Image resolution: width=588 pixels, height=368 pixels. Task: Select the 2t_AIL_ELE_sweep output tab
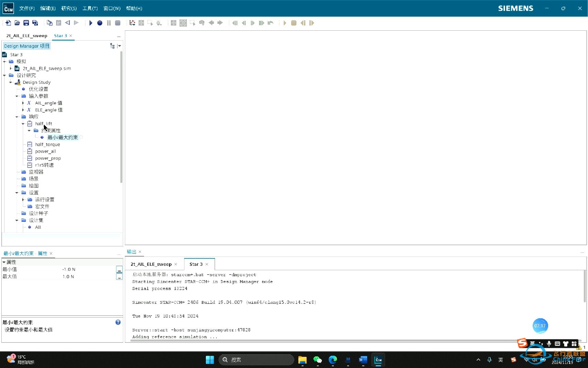(151, 264)
